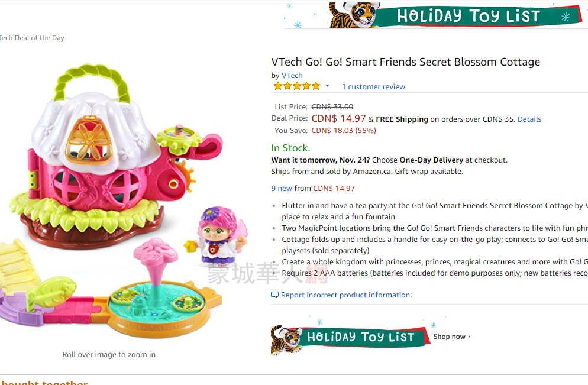588x385 pixels.
Task: Click the lower Holiday Toy List banner text
Action: point(360,337)
